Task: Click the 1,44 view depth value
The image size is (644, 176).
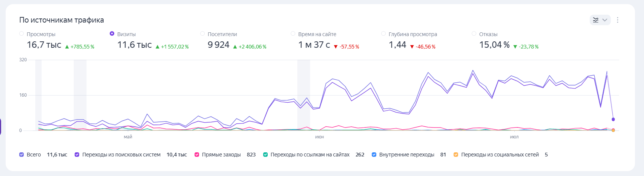Action: click(x=397, y=45)
